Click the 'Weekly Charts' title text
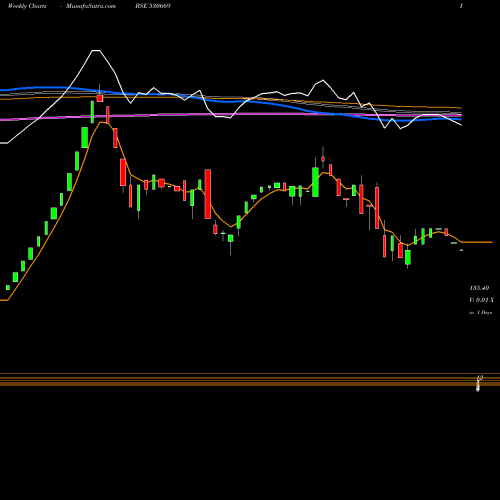The image size is (500, 500). [x=27, y=6]
